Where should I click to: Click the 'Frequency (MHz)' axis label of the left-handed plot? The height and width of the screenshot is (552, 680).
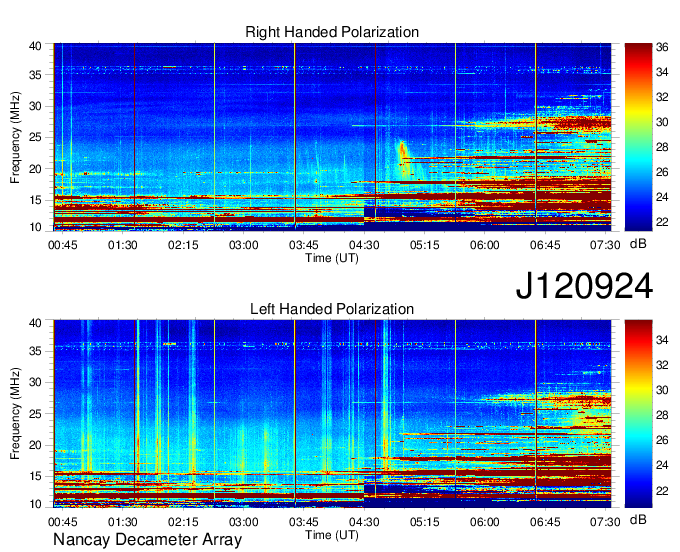[15, 413]
